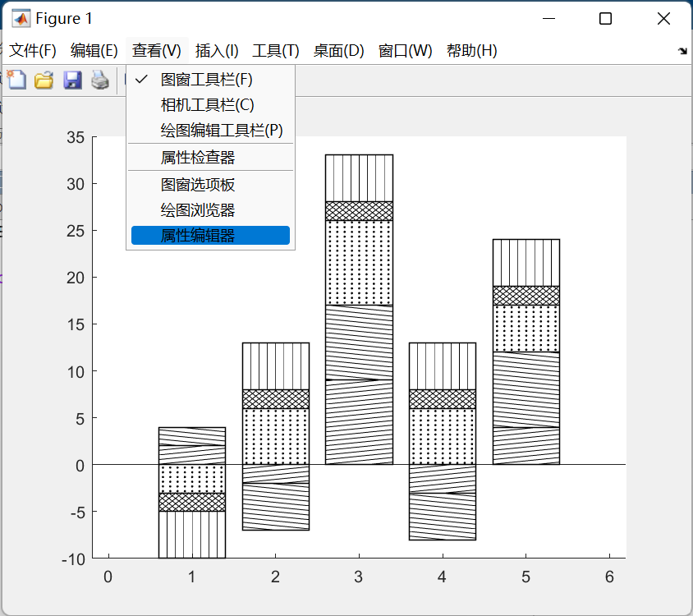The image size is (693, 616).
Task: Click the Figure 1 title text
Action: pos(64,19)
